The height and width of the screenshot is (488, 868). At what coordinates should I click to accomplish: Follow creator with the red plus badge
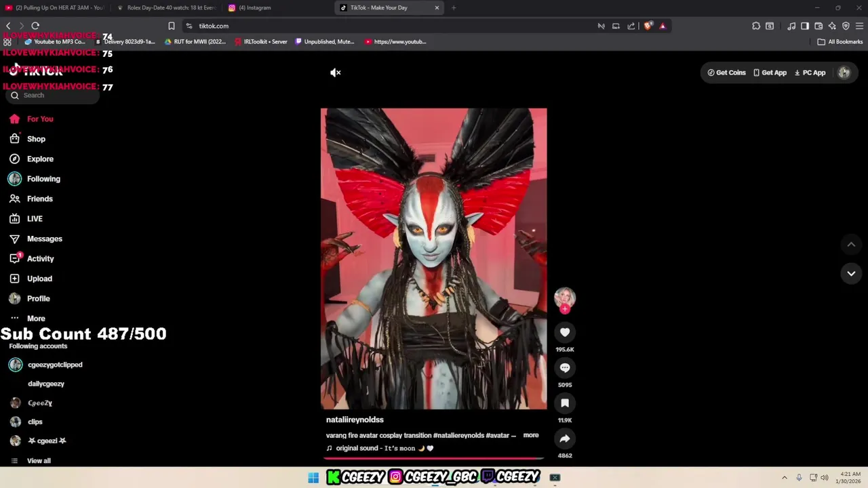pos(565,309)
